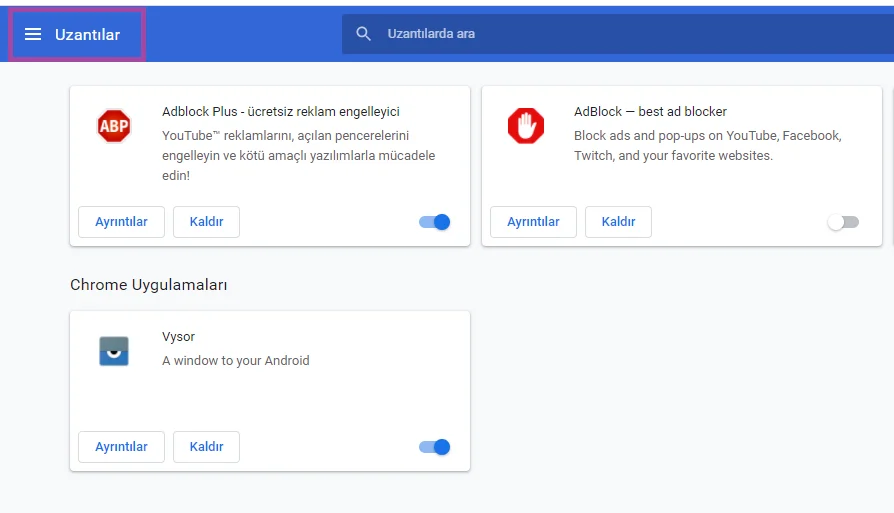
Task: Show Ayrıntılar for AdBlock extension
Action: pyautogui.click(x=533, y=222)
